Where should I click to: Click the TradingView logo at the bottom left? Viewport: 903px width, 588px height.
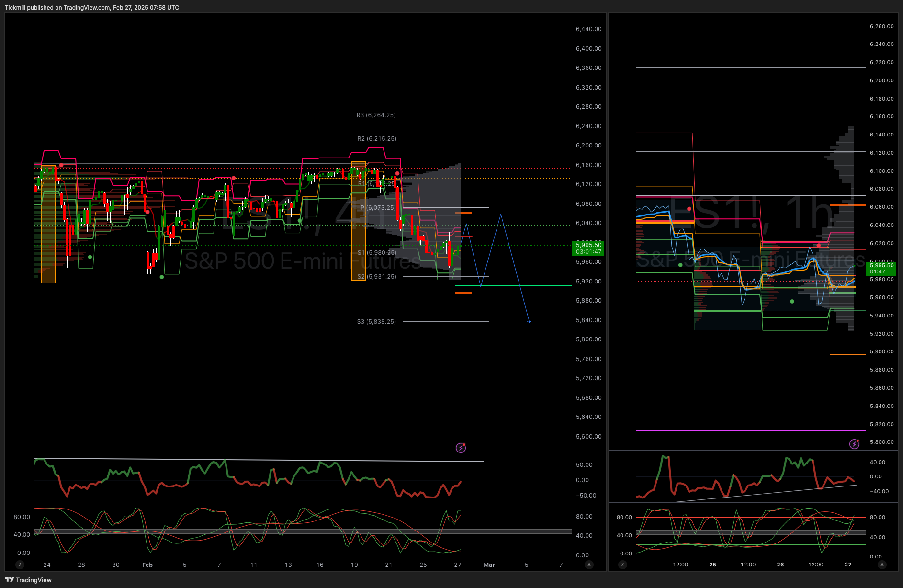[x=28, y=580]
